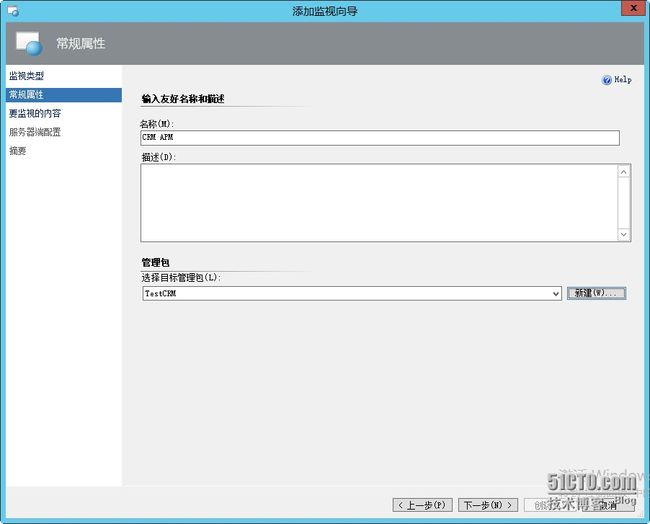The image size is (650, 524).
Task: Click the wizard title bar icon
Action: pos(13,11)
